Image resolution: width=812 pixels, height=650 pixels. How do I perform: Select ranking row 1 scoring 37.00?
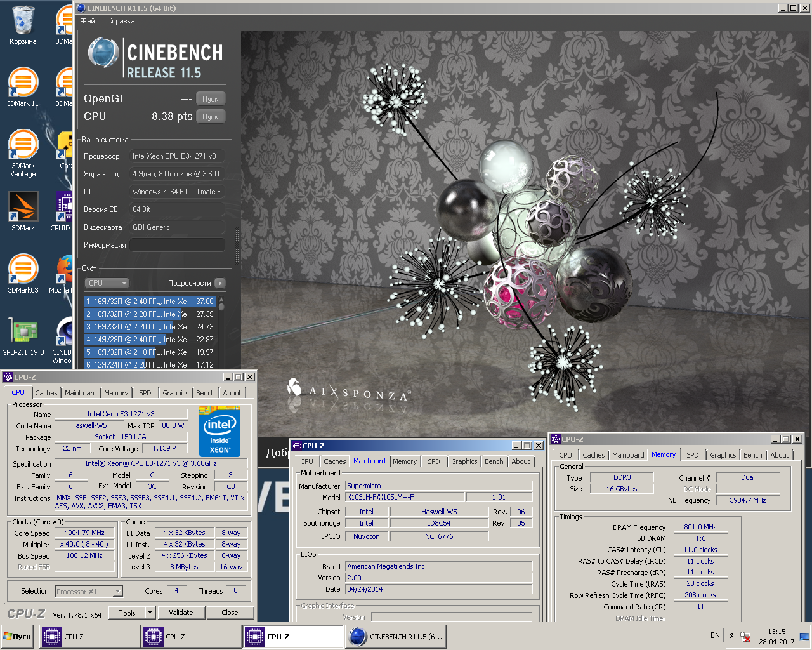(x=150, y=302)
